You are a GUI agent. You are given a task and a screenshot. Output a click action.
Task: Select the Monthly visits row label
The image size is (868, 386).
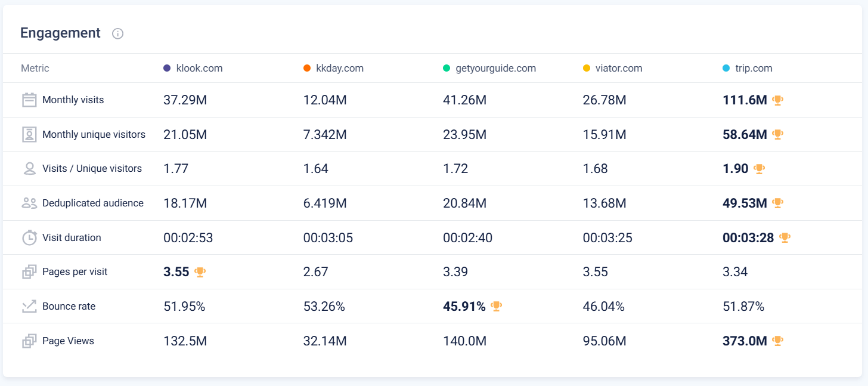(73, 100)
